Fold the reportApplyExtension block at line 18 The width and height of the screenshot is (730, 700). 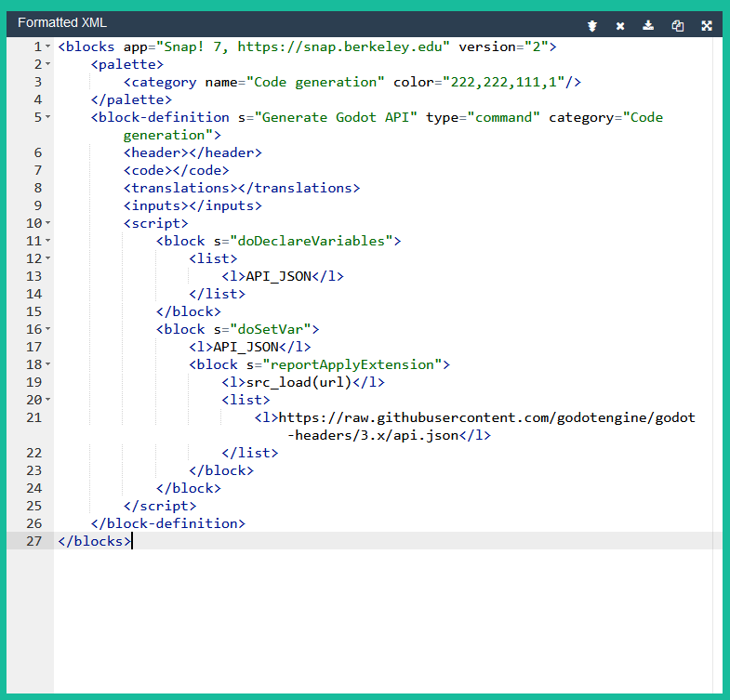[x=48, y=364]
